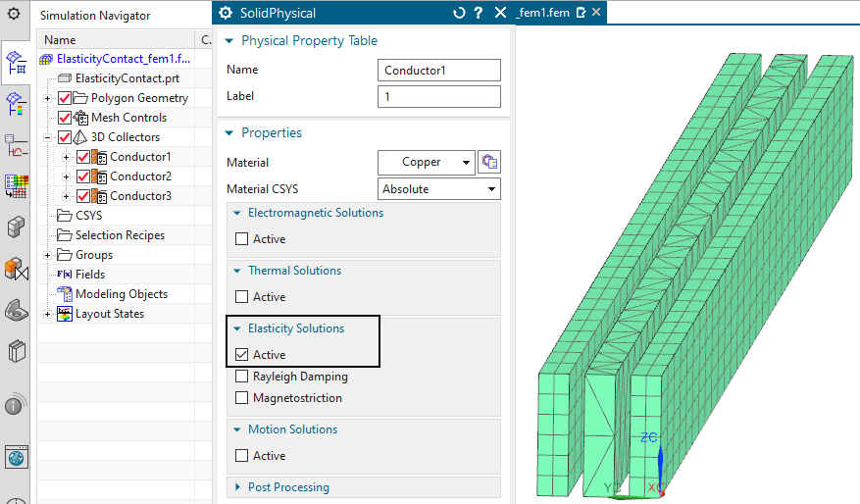Click the settings gear above the resource bar
The image size is (860, 504).
14,14
